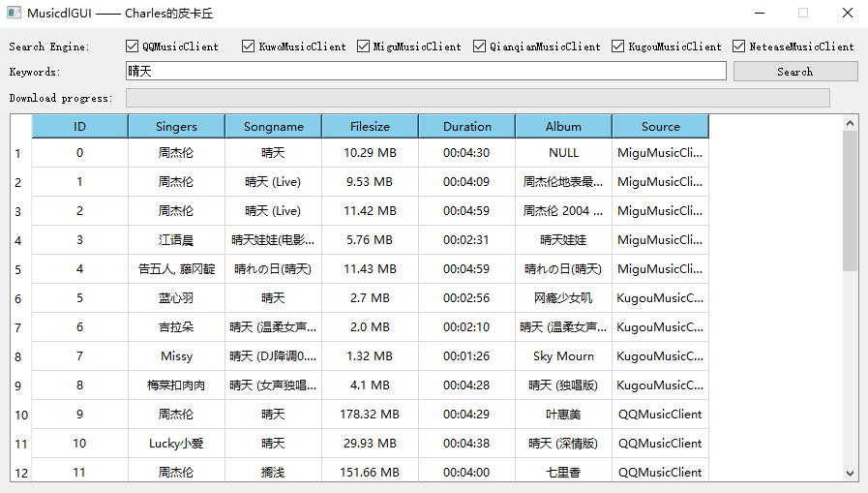This screenshot has width=868, height=493.
Task: Click the Download progress bar
Action: (478, 98)
